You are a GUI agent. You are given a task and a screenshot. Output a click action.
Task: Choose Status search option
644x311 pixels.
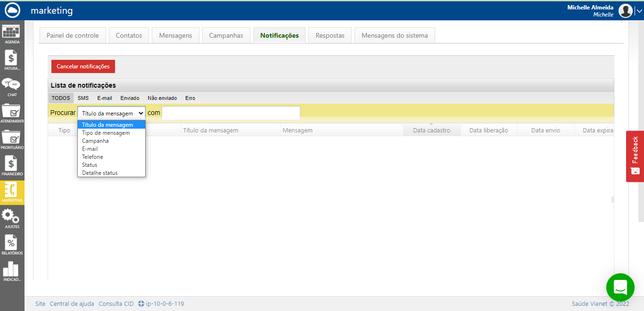point(111,165)
